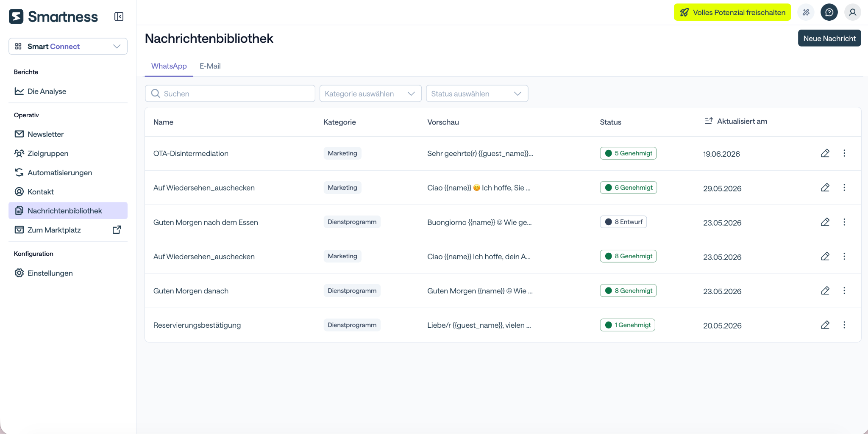Click the Neue Nachricht button
This screenshot has height=434, width=868.
click(829, 38)
